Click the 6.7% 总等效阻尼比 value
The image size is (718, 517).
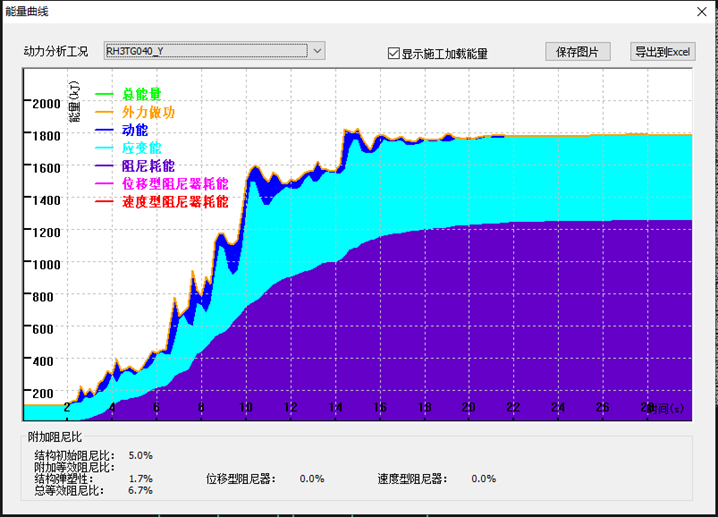click(x=141, y=490)
